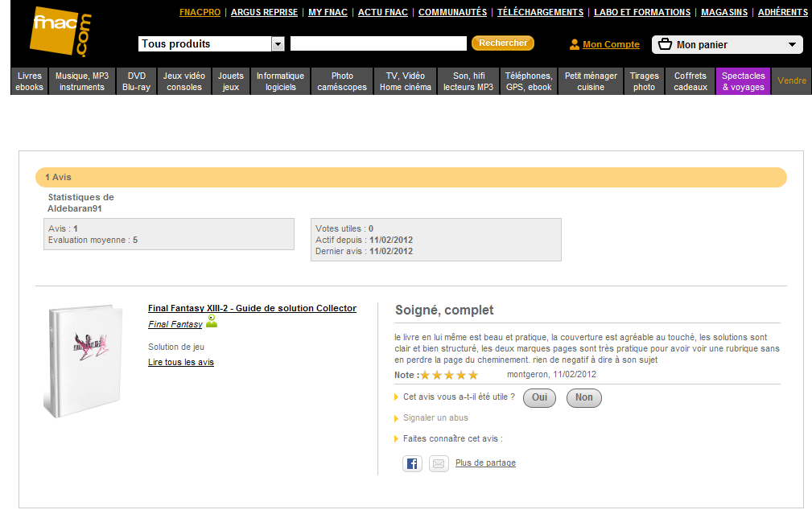This screenshot has width=812, height=518.
Task: Click the five-star rating note
Action: coord(449,375)
